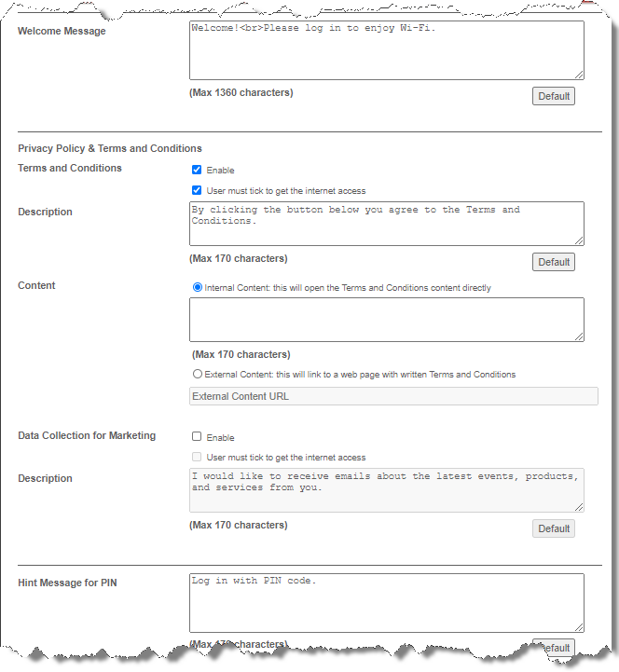Click the 'Welcome Message' label
Screen dimensions: 619x672
click(62, 31)
